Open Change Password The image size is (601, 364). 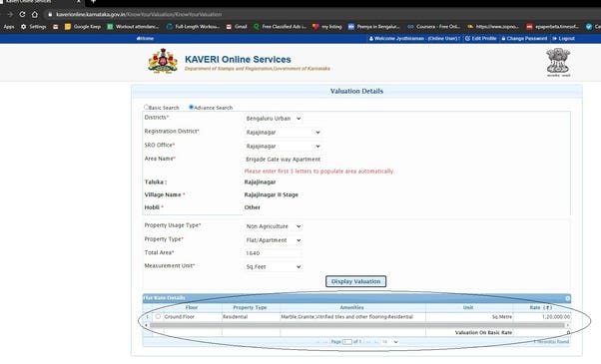524,38
